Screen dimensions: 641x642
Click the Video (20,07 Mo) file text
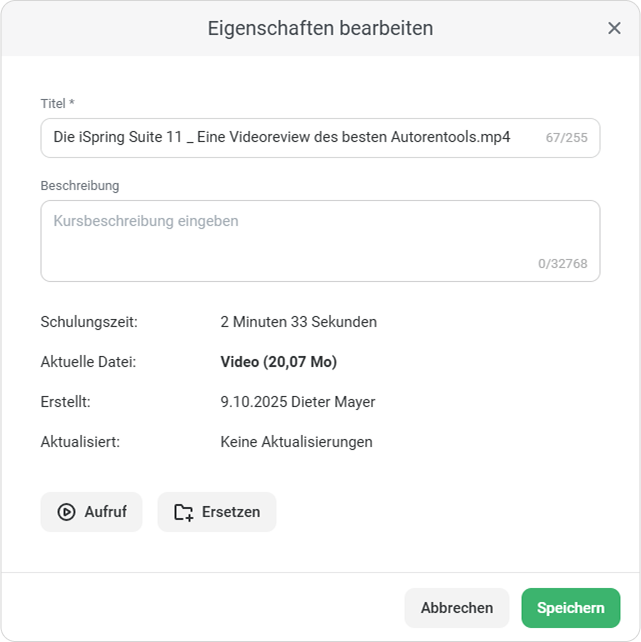(x=278, y=362)
